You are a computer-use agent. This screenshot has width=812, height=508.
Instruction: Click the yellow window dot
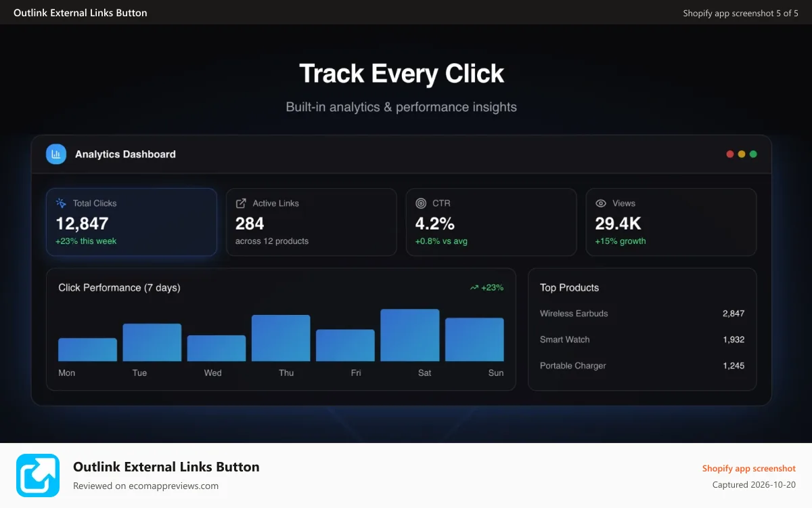pyautogui.click(x=742, y=154)
